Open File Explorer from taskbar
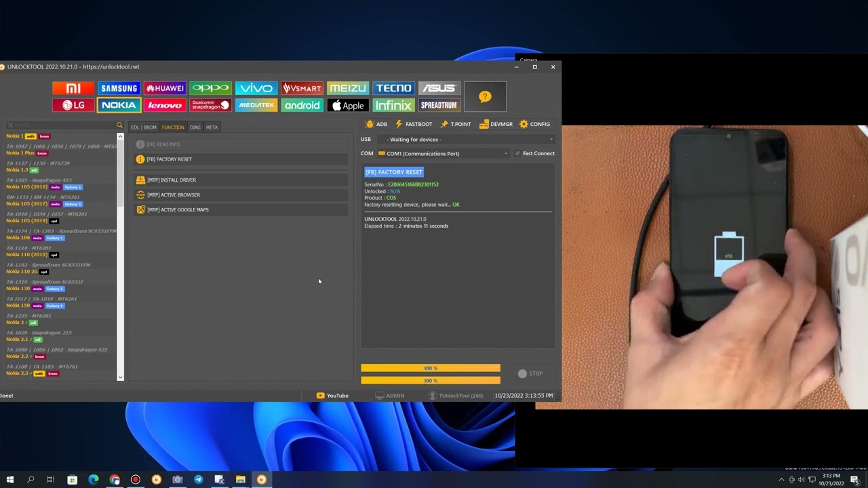Viewport: 868px width, 488px height. 240,480
